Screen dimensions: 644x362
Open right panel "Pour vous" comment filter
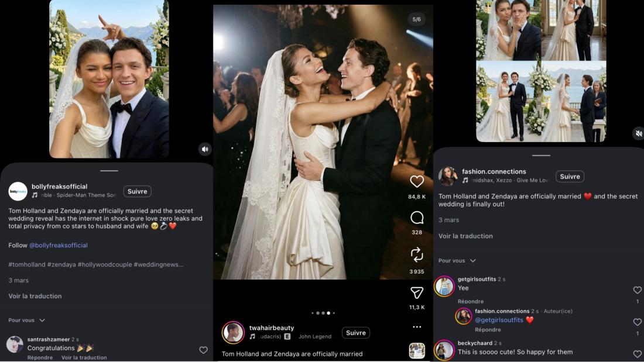coord(457,261)
